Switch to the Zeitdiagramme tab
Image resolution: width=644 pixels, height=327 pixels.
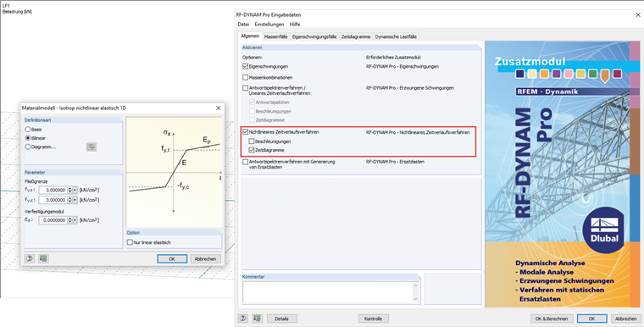coord(356,36)
